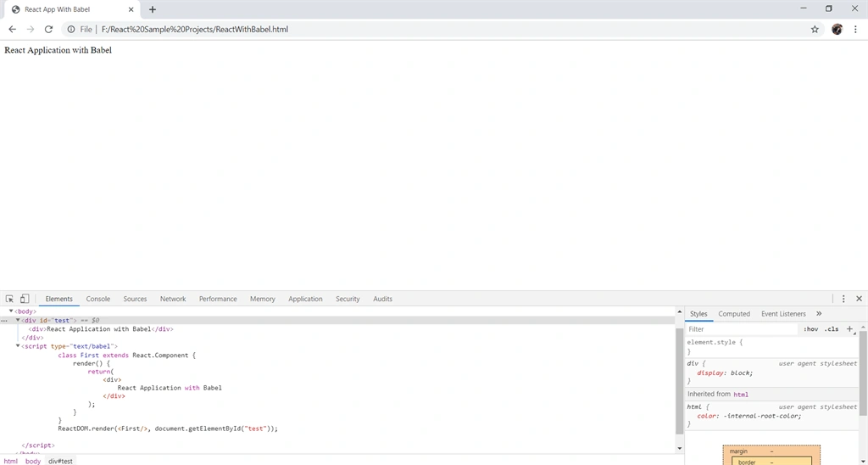Switch to the Elements tab
The height and width of the screenshot is (465, 868).
58,299
